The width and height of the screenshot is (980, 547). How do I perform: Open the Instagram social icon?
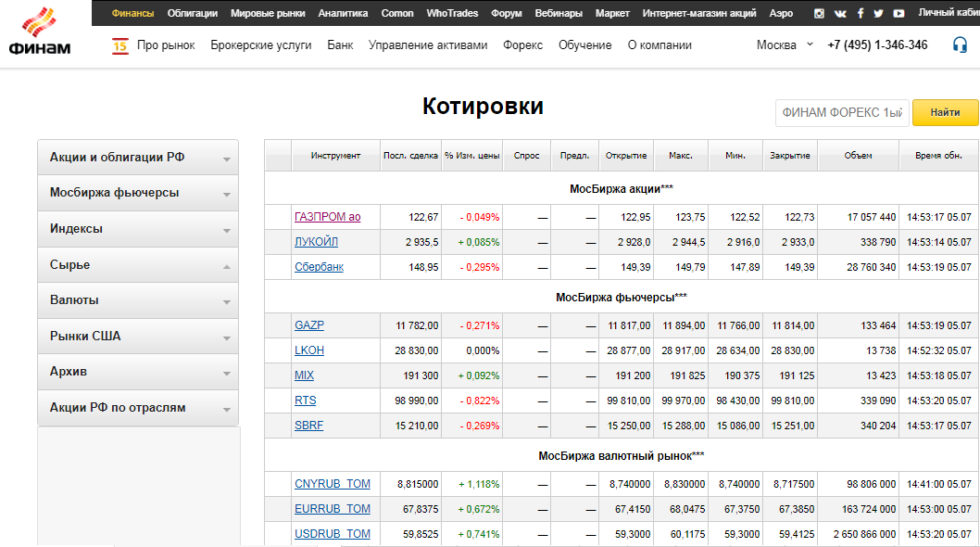[x=819, y=13]
